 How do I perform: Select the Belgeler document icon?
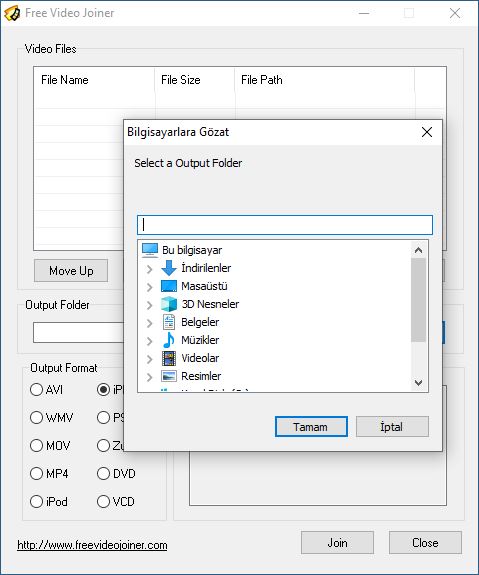pos(169,322)
